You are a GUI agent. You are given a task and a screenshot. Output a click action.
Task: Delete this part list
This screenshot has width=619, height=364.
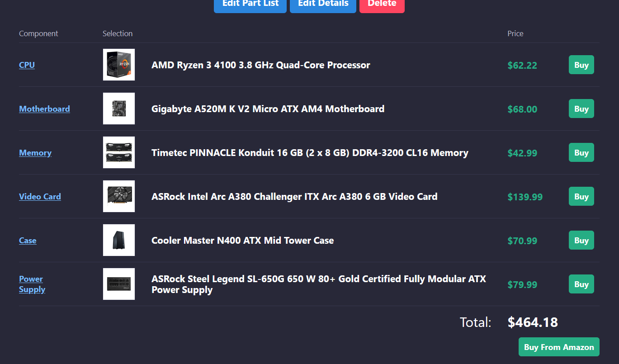[x=382, y=5]
